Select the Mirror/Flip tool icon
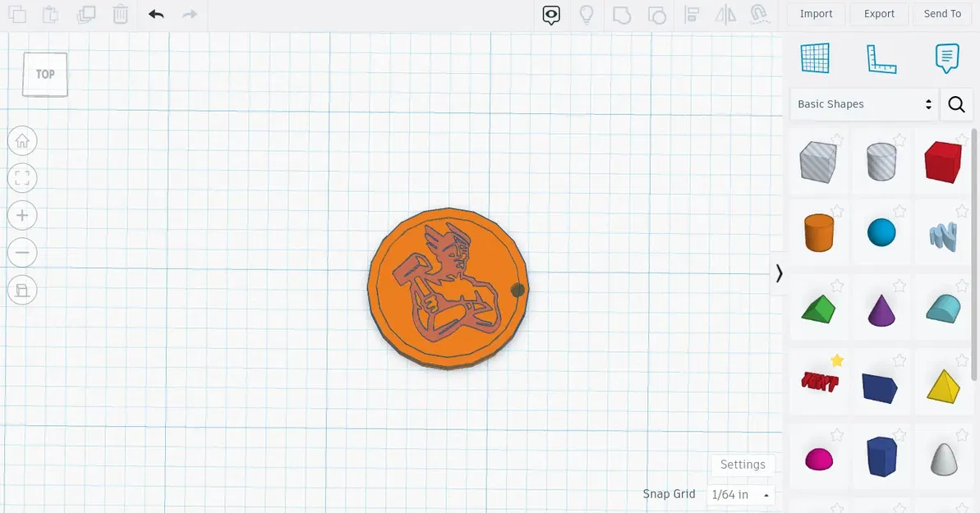The width and height of the screenshot is (980, 513). [725, 15]
